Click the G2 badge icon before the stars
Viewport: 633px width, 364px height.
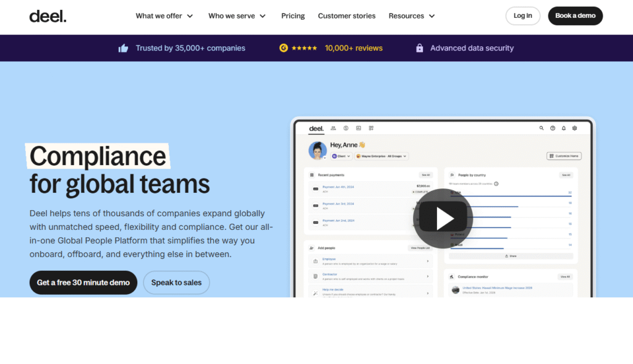tap(284, 48)
